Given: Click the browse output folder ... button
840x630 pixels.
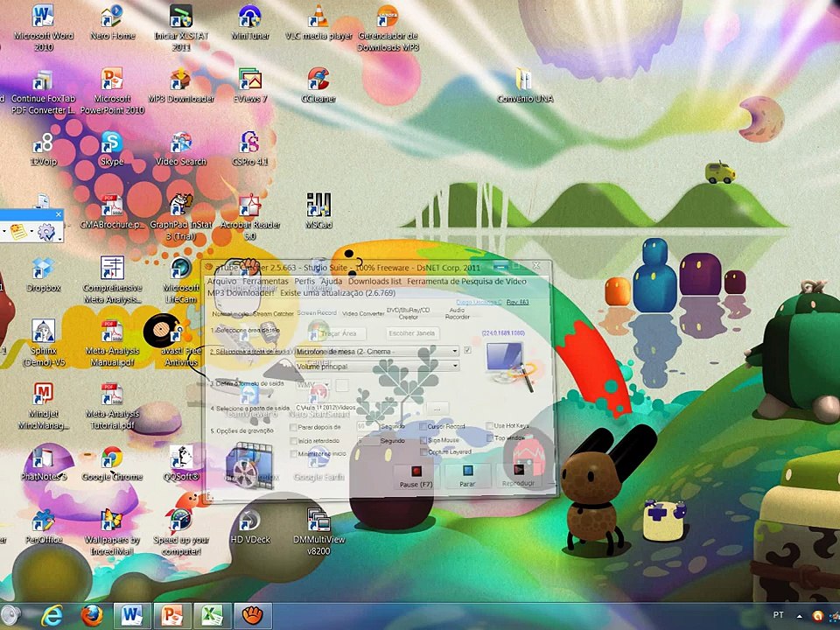Looking at the screenshot, I should click(x=437, y=409).
